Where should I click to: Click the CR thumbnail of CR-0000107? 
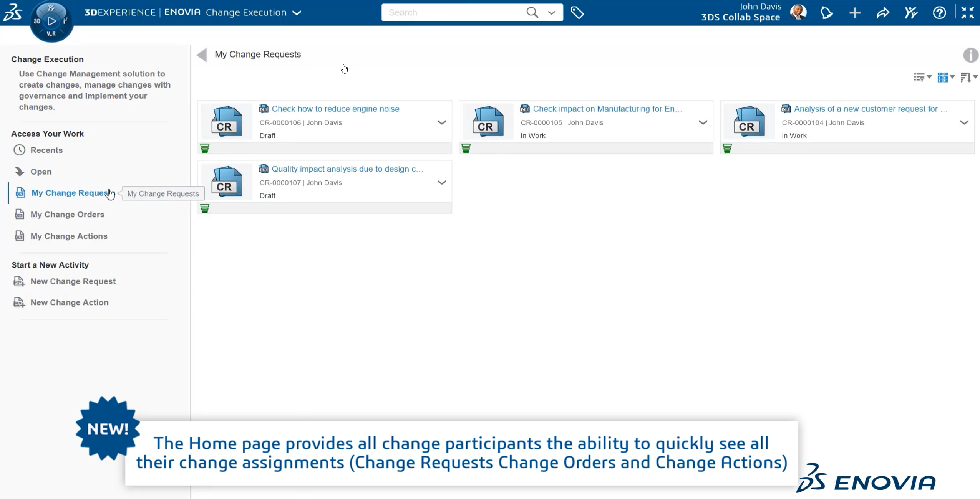click(x=227, y=182)
